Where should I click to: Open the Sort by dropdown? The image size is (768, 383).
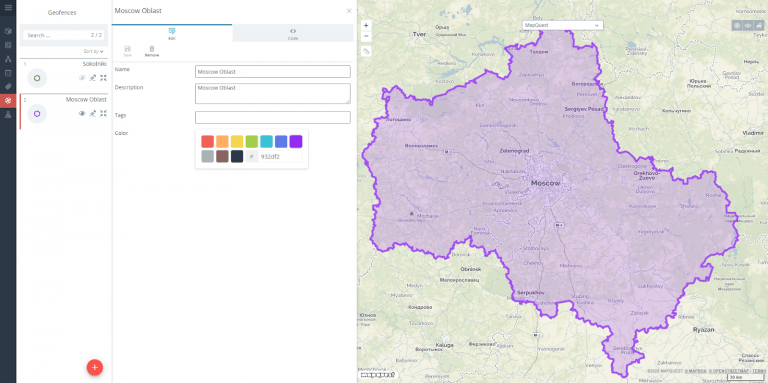click(x=93, y=51)
